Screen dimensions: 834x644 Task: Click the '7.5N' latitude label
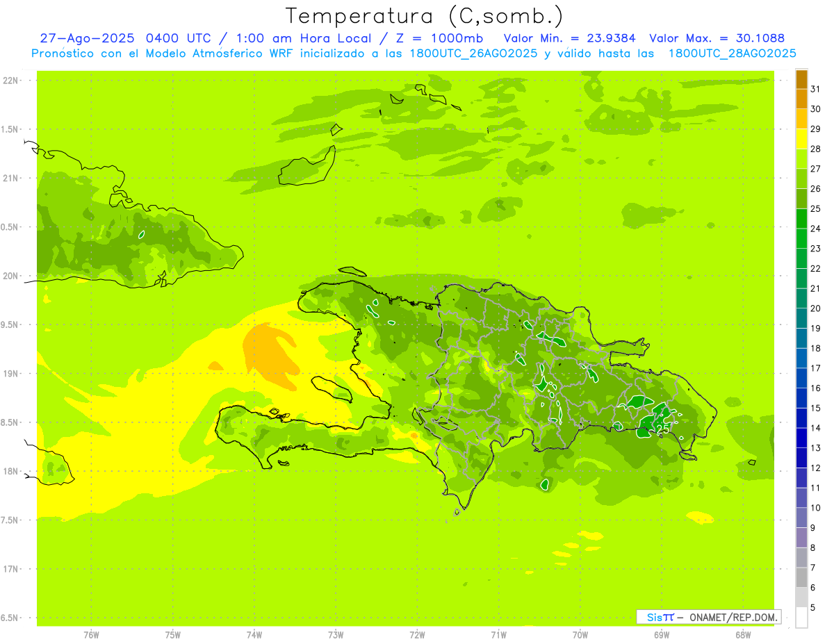(x=10, y=520)
